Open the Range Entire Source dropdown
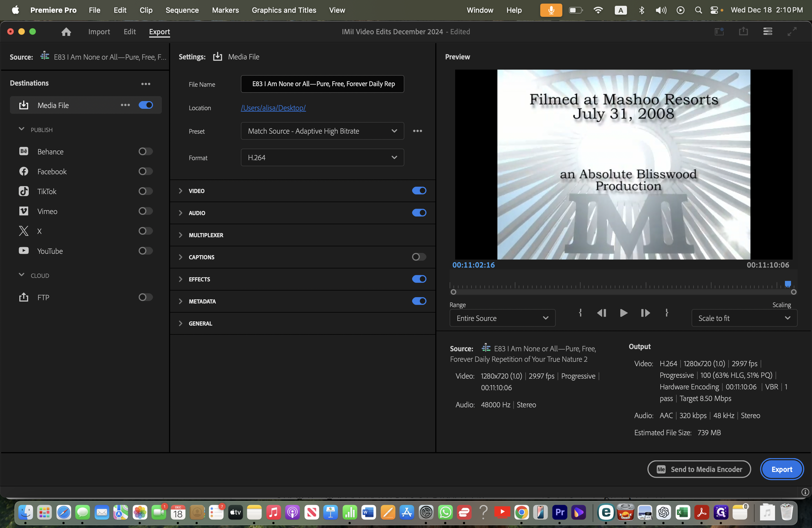The image size is (812, 528). click(503, 318)
